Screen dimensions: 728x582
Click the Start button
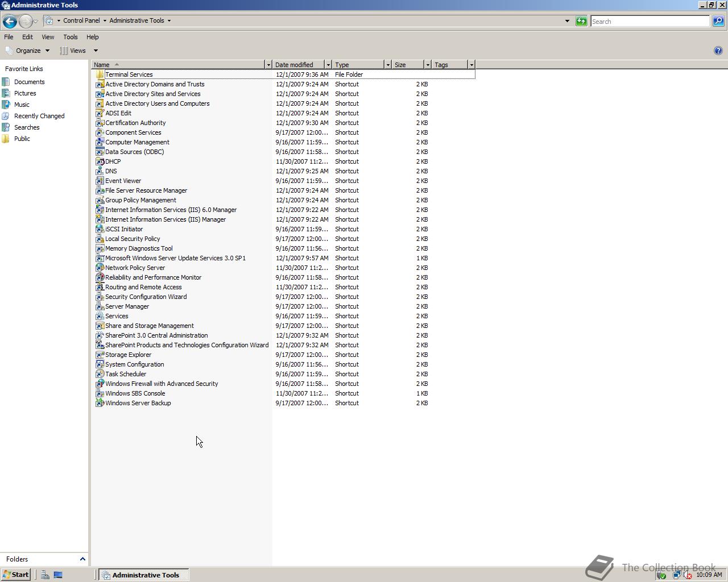click(x=16, y=575)
